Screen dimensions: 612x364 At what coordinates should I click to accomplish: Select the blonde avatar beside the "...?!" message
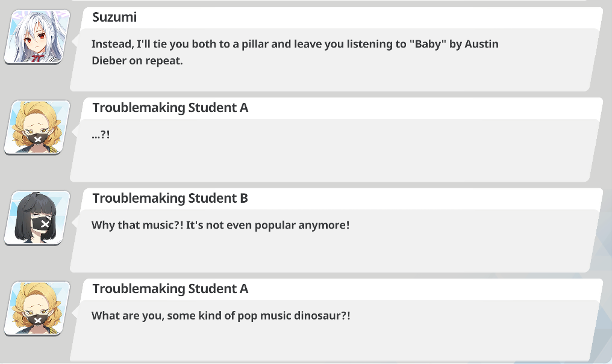click(x=37, y=127)
